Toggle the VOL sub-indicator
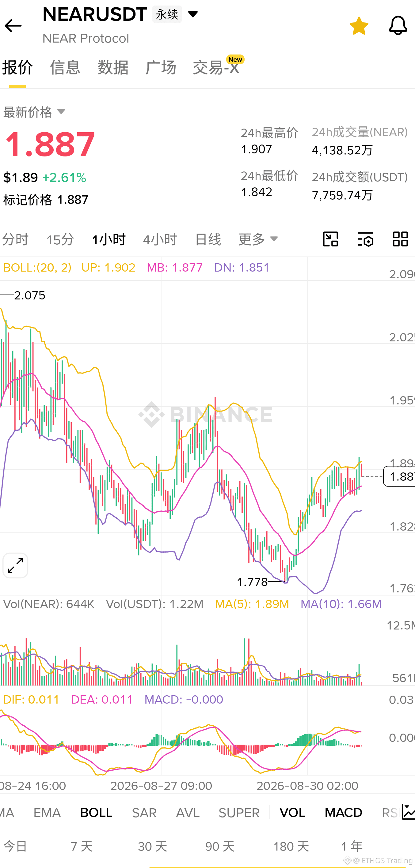Viewport: 415px width, 868px height. tap(292, 813)
